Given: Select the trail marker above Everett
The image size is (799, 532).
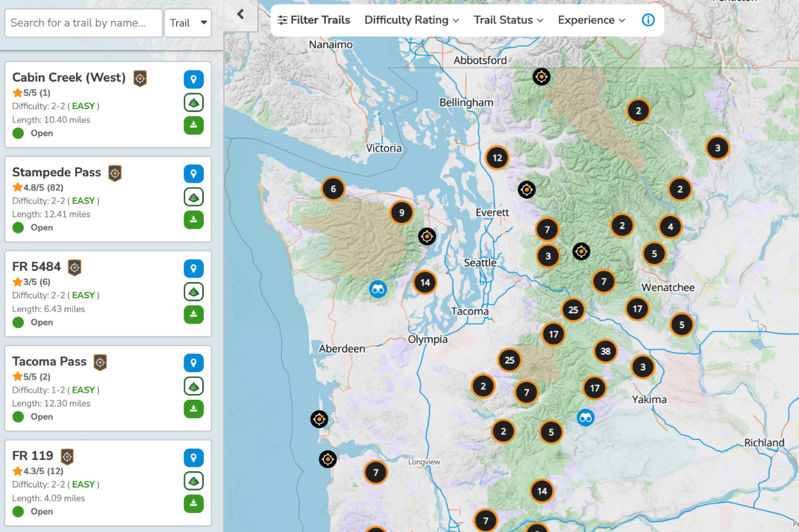Looking at the screenshot, I should pos(527,190).
